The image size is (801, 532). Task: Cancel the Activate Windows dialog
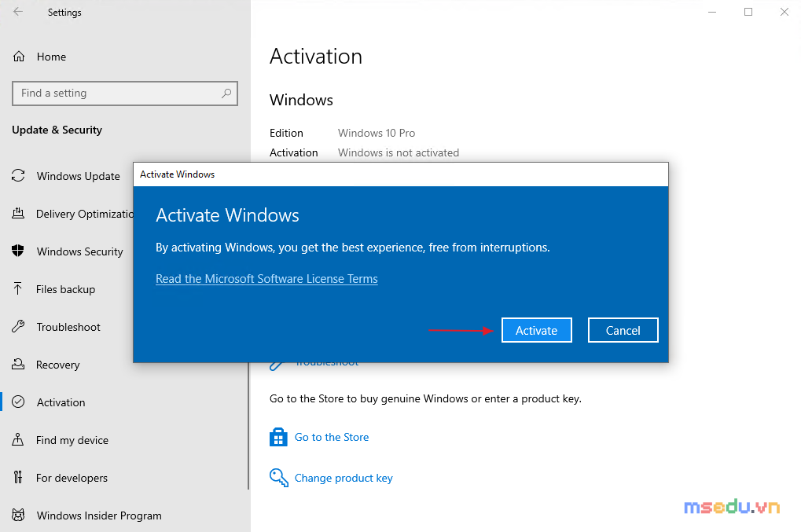(x=623, y=330)
